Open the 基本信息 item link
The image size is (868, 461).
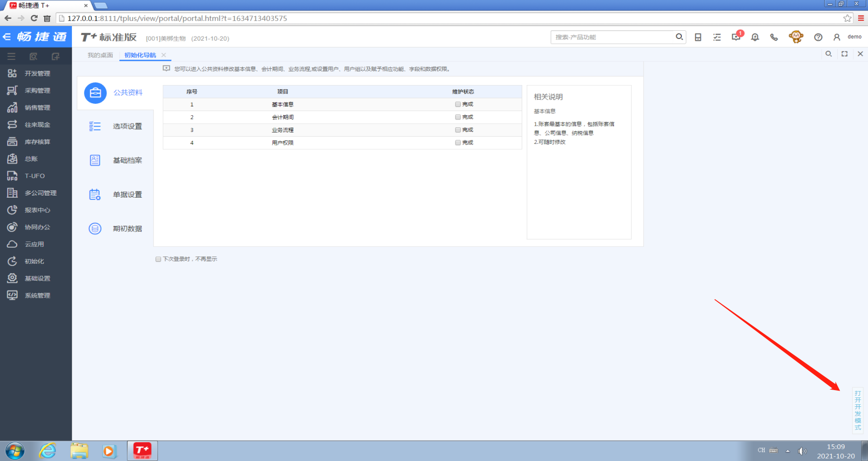tap(283, 105)
